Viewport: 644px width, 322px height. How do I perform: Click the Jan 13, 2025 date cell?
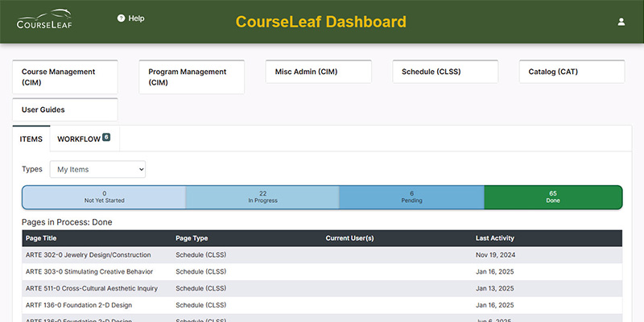495,288
